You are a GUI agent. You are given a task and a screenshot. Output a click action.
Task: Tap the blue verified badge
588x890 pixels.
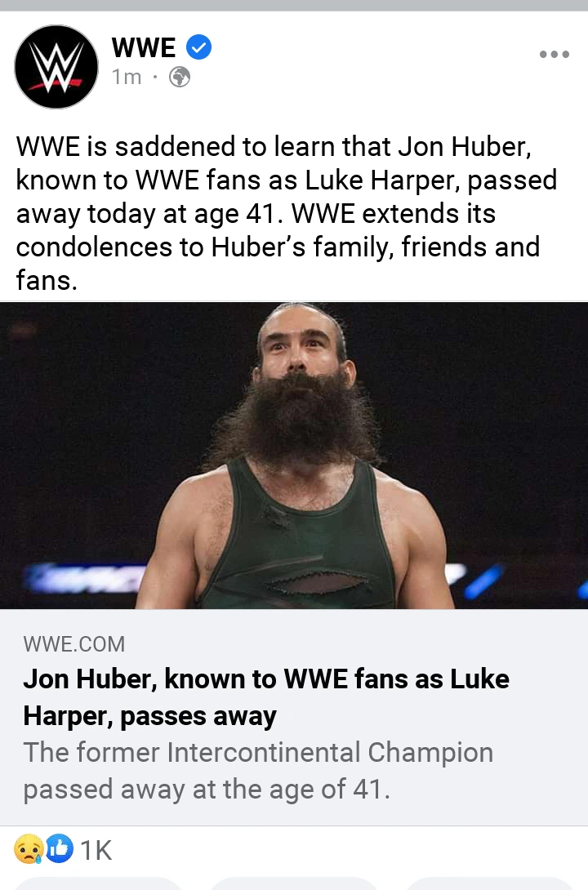(x=198, y=47)
